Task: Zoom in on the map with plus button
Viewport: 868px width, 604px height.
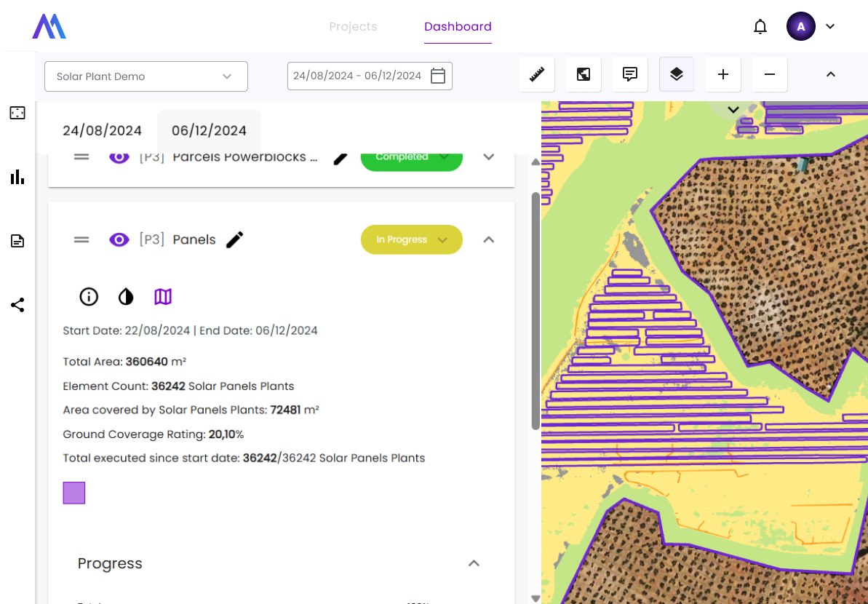Action: click(723, 74)
